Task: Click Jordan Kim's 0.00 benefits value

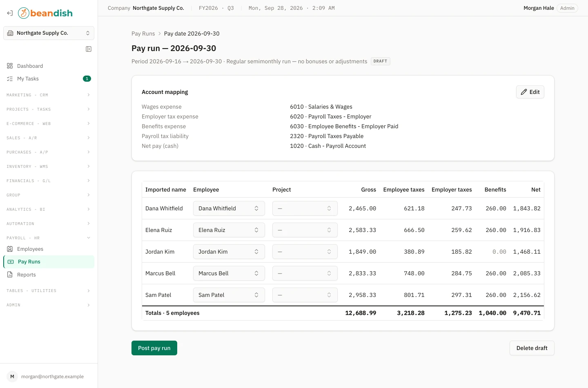Action: click(499, 252)
